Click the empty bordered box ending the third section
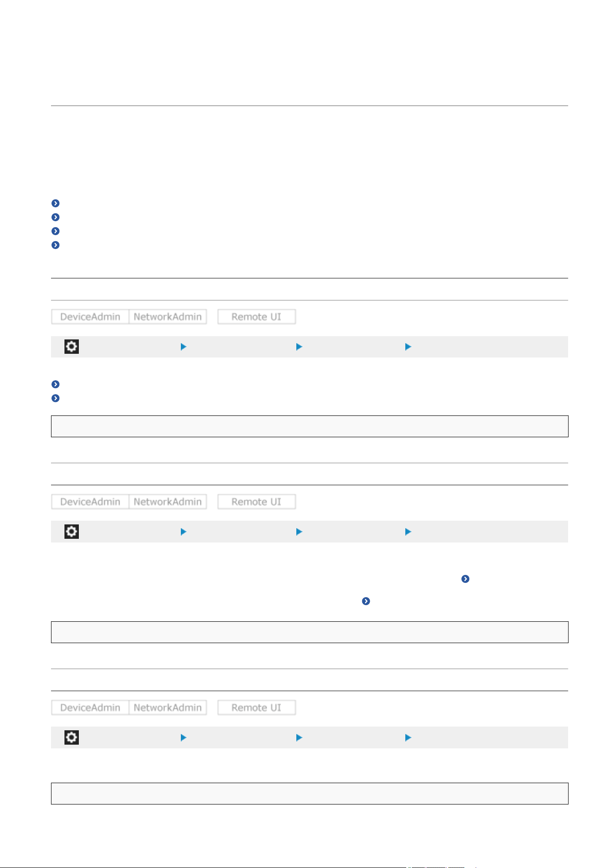Screen dimensions: 614x868 click(309, 793)
